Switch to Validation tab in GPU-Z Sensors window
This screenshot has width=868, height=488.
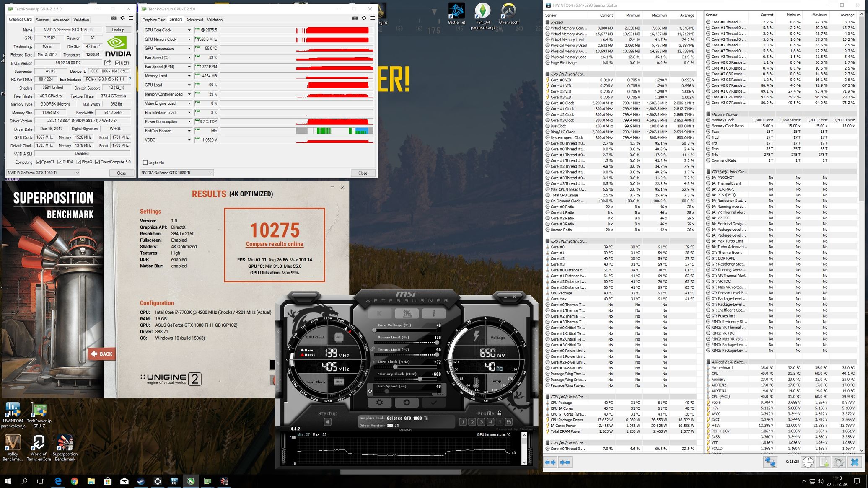click(x=215, y=20)
